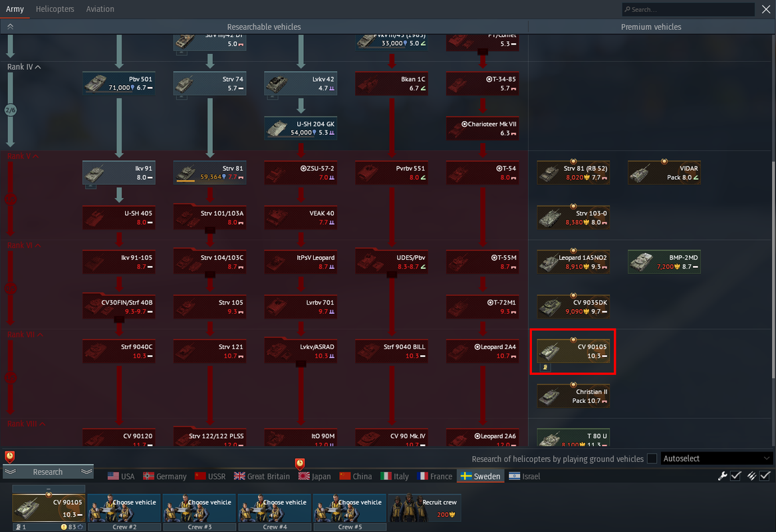Open the Autoselect dropdown
Image resolution: width=776 pixels, height=532 pixels.
click(716, 459)
